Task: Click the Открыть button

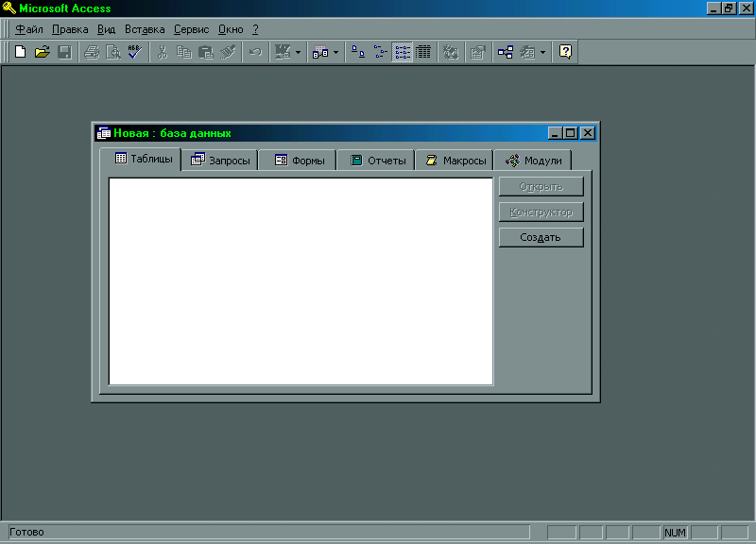Action: pyautogui.click(x=541, y=186)
